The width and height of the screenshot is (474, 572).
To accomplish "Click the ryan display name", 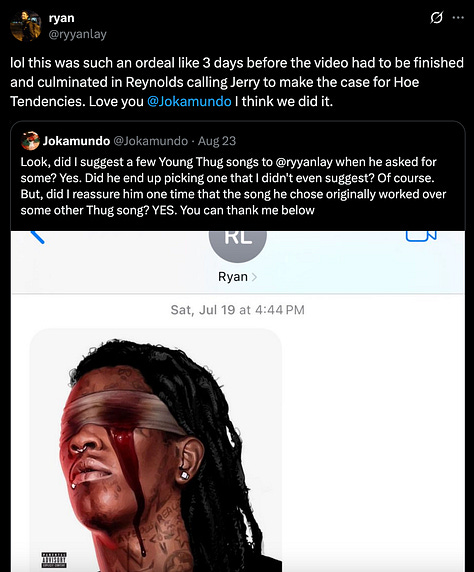I will tap(61, 18).
